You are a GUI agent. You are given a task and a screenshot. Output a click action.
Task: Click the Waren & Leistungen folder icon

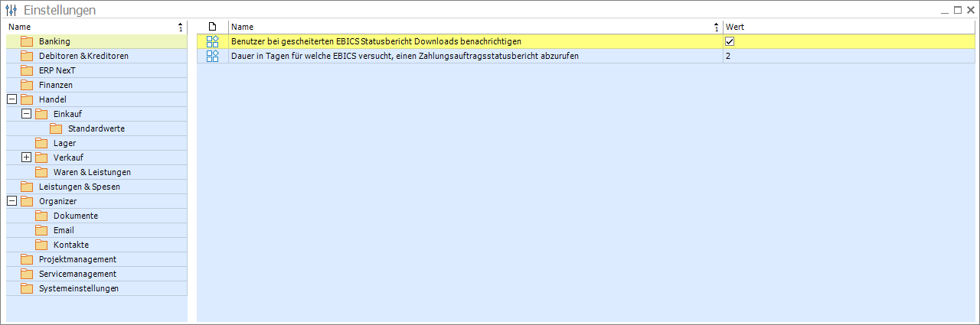(41, 172)
